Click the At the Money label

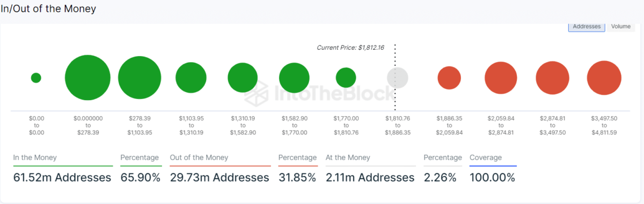click(x=347, y=157)
